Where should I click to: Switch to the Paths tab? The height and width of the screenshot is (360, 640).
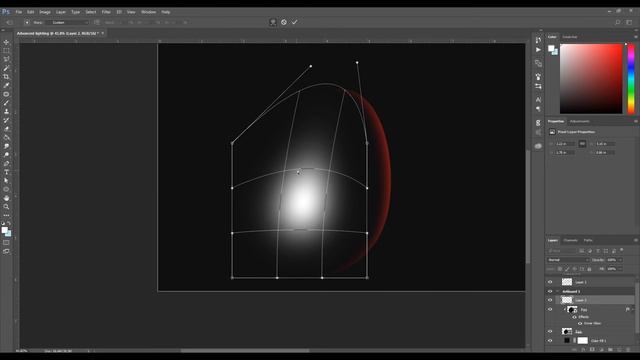click(x=588, y=240)
